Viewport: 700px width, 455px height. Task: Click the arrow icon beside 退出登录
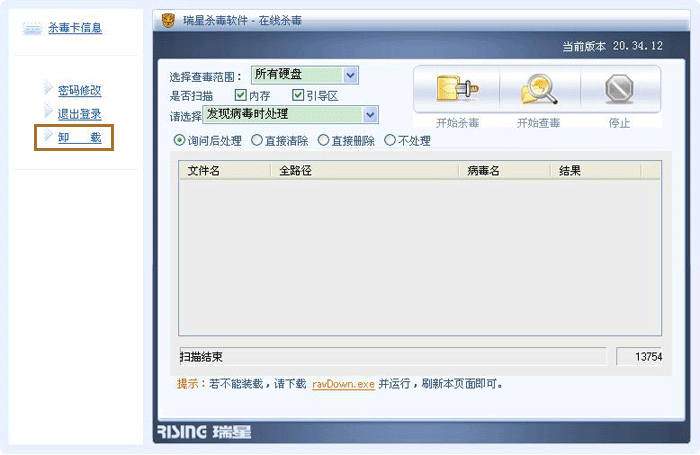(x=48, y=110)
